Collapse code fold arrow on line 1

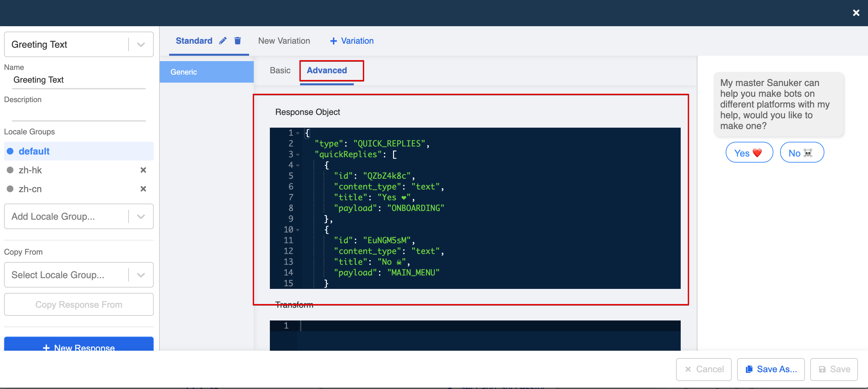(298, 133)
